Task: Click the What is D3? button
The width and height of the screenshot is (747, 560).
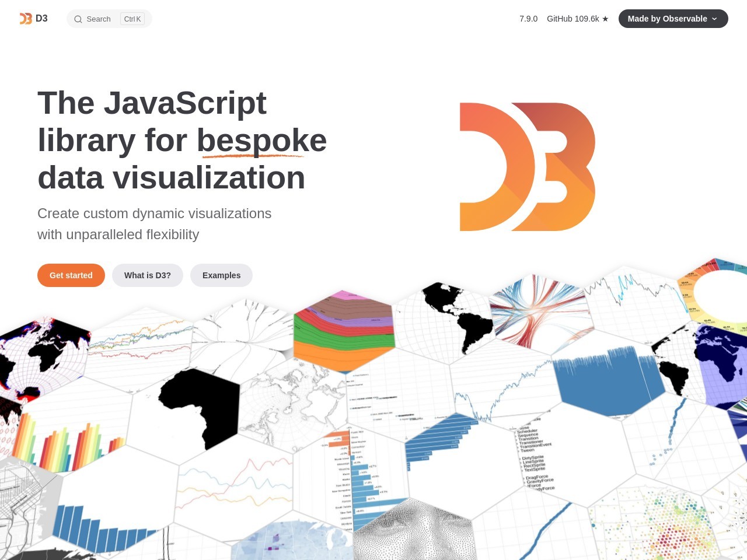Action: coord(148,275)
